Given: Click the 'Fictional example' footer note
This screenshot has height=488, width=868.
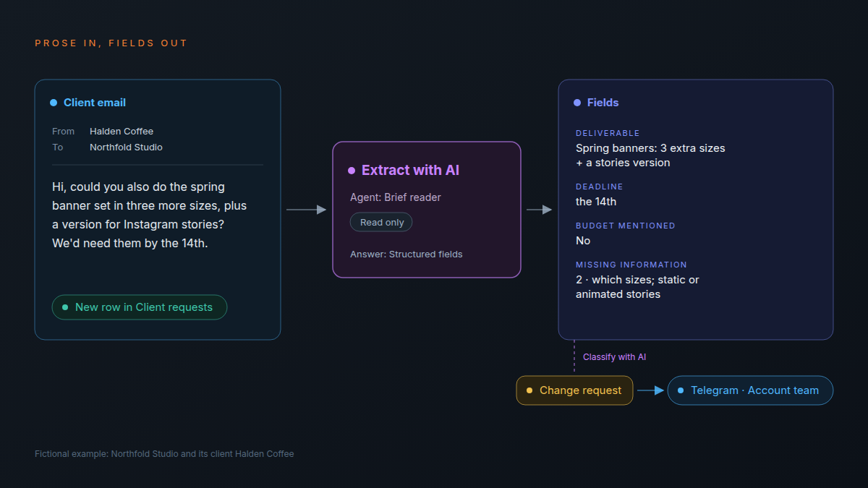Looking at the screenshot, I should point(164,454).
